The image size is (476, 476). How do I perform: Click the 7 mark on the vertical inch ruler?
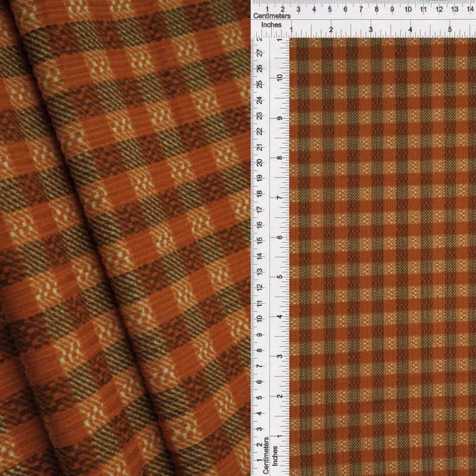280,198
